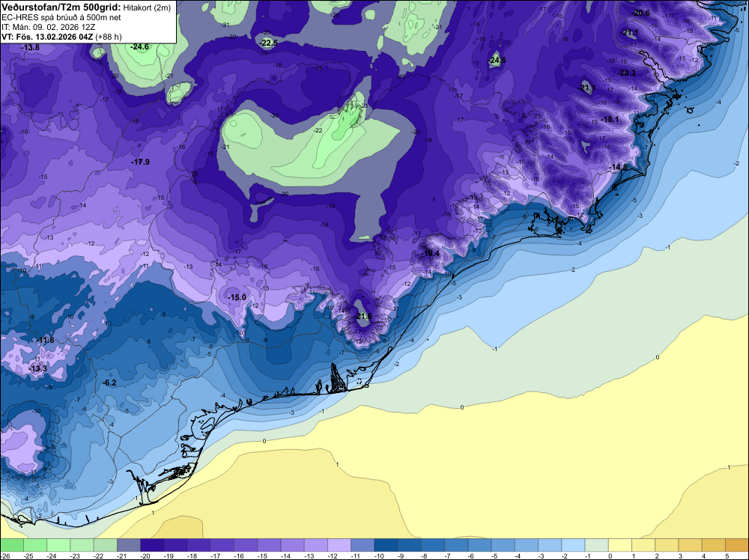Select the pale grey-green legend swatch labeled -1
The width and height of the screenshot is (749, 560).
point(597,545)
